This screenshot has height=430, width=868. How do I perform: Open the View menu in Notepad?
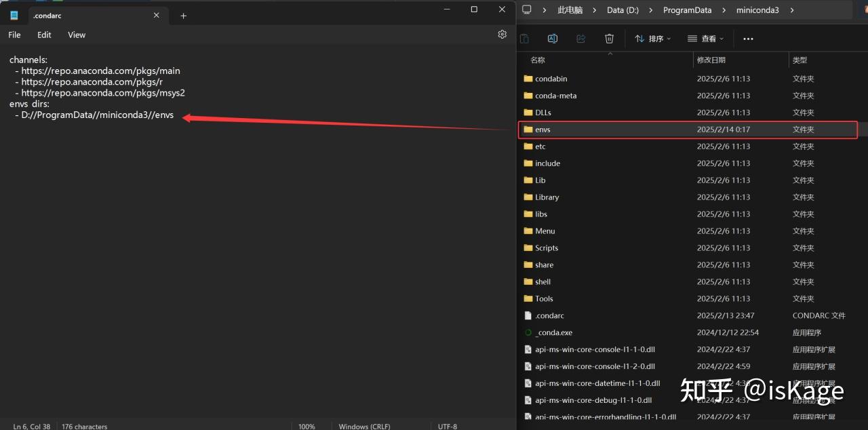77,35
